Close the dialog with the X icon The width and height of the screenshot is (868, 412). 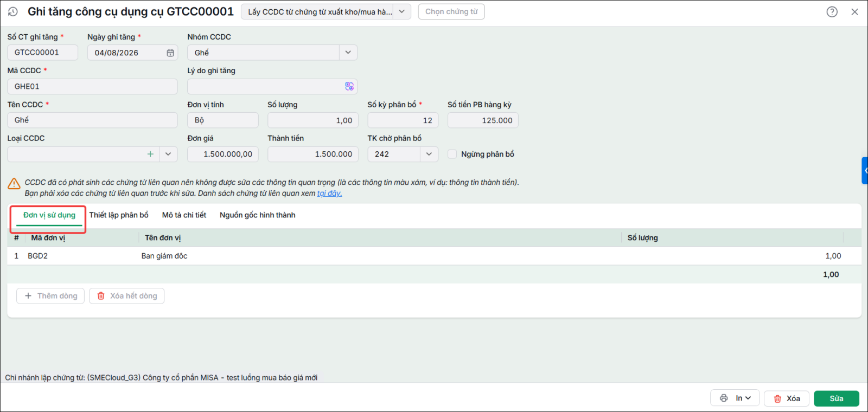tap(854, 12)
